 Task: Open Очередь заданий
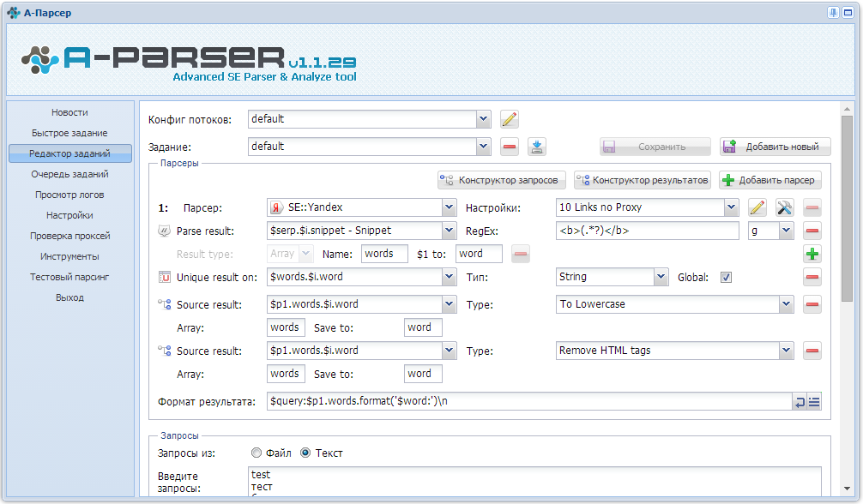coord(69,174)
